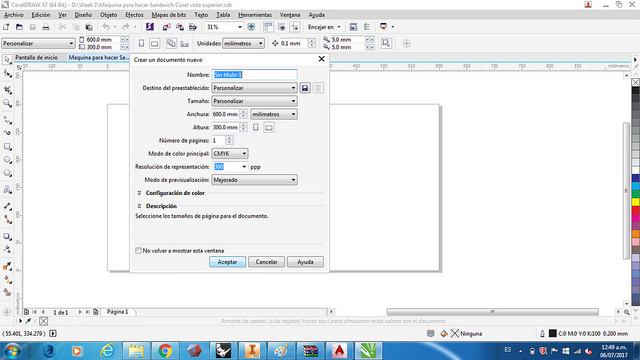This screenshot has width=640, height=360.
Task: Open the zoom level 31% dropdown
Action: click(x=240, y=27)
